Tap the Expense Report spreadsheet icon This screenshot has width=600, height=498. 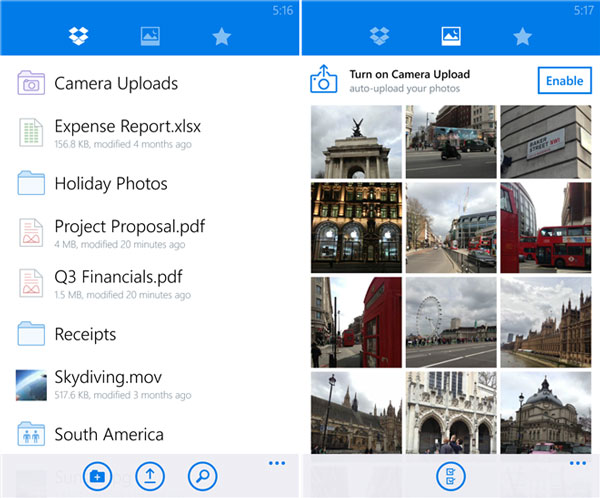(31, 132)
